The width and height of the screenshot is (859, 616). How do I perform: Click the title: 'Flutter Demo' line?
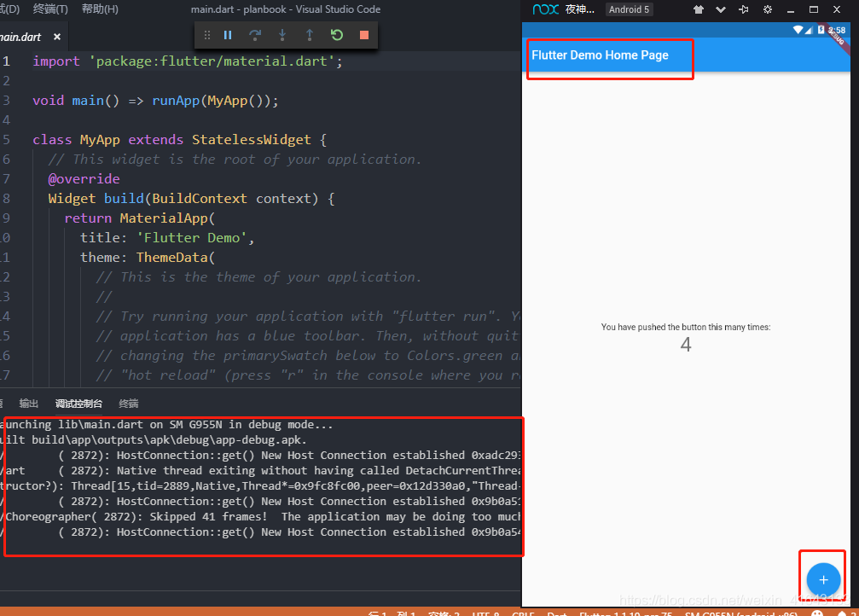tap(167, 238)
